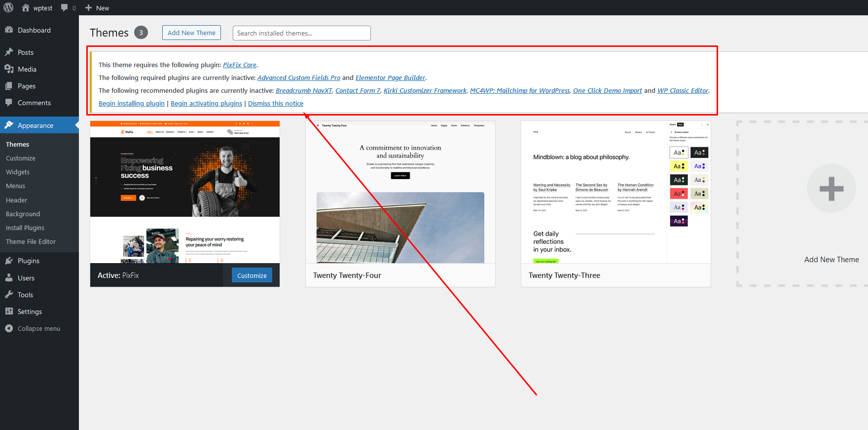Click the Settings icon in sidebar
The image size is (868, 430).
coord(9,312)
